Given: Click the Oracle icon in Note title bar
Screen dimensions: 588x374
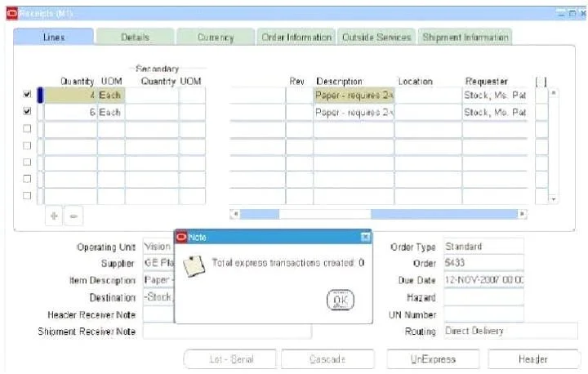Looking at the screenshot, I should [x=181, y=237].
